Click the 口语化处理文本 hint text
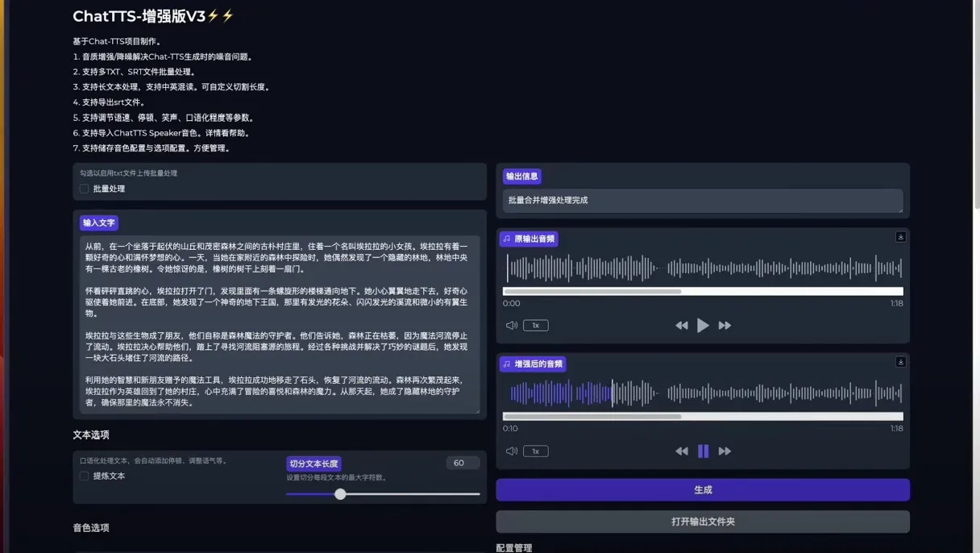This screenshot has height=553, width=980. click(153, 461)
